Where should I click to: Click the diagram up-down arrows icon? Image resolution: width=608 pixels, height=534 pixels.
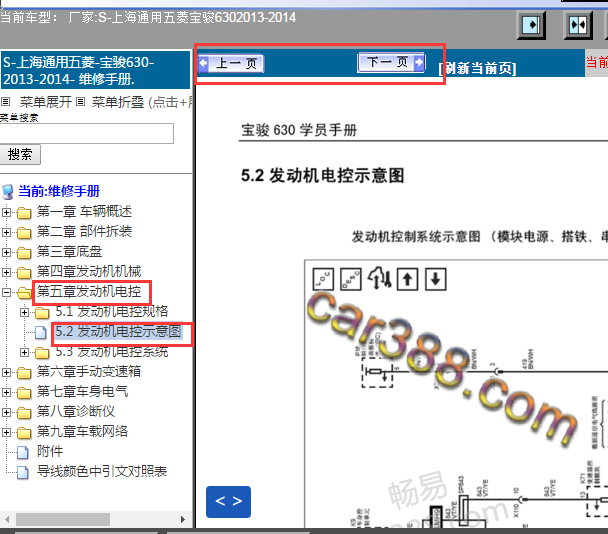coord(380,279)
